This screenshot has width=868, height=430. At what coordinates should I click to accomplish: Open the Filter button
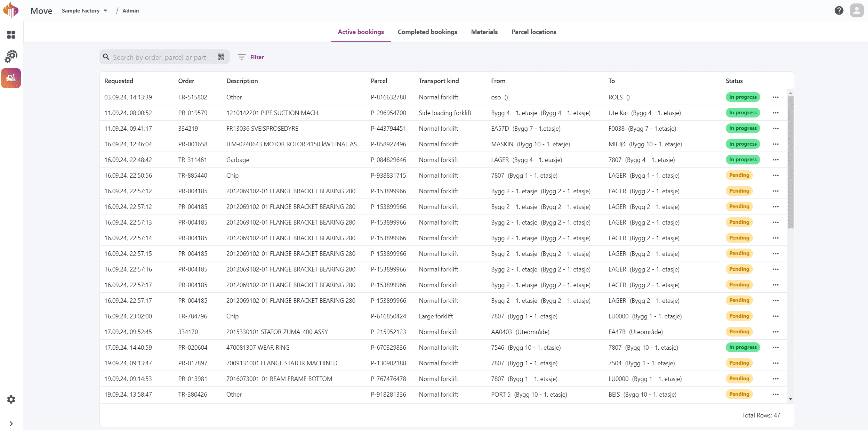pos(251,57)
